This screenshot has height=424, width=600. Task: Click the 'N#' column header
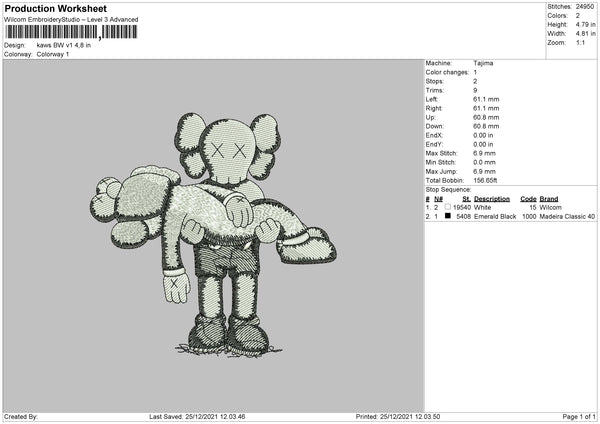[438, 199]
